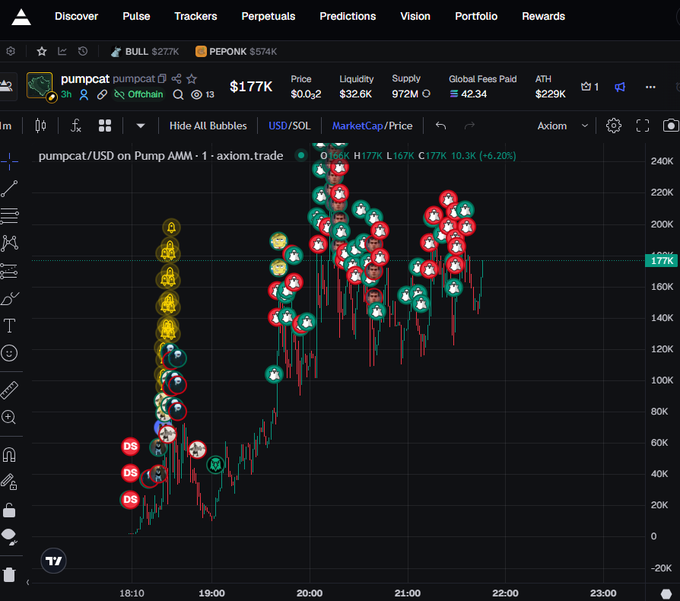Select the trend line tool
Image resolution: width=680 pixels, height=601 pixels.
[x=10, y=189]
